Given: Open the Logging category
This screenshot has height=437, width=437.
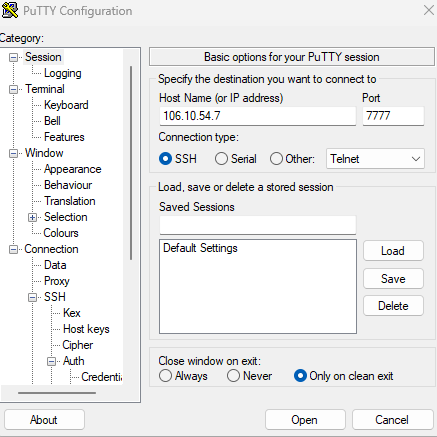Looking at the screenshot, I should click(x=63, y=73).
